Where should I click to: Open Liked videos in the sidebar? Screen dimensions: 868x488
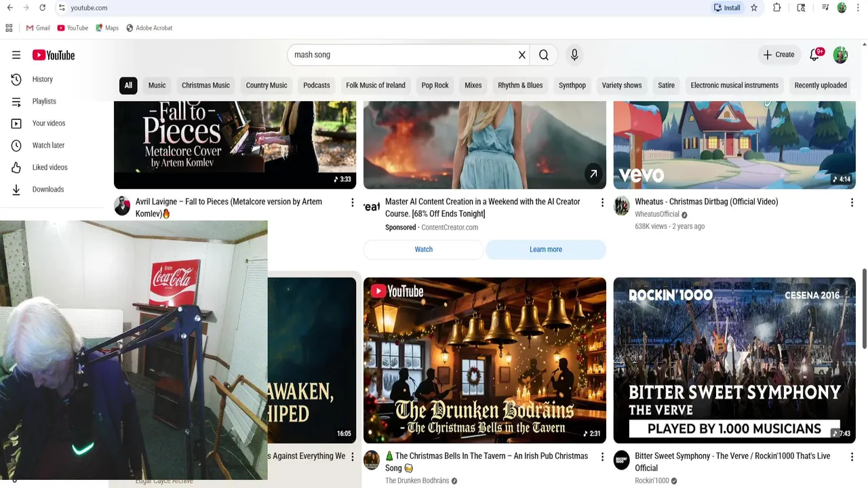tap(50, 167)
